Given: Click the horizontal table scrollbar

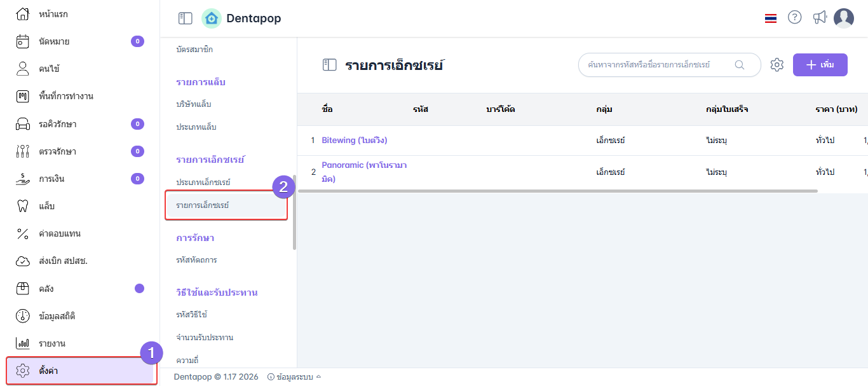Looking at the screenshot, I should point(557,191).
